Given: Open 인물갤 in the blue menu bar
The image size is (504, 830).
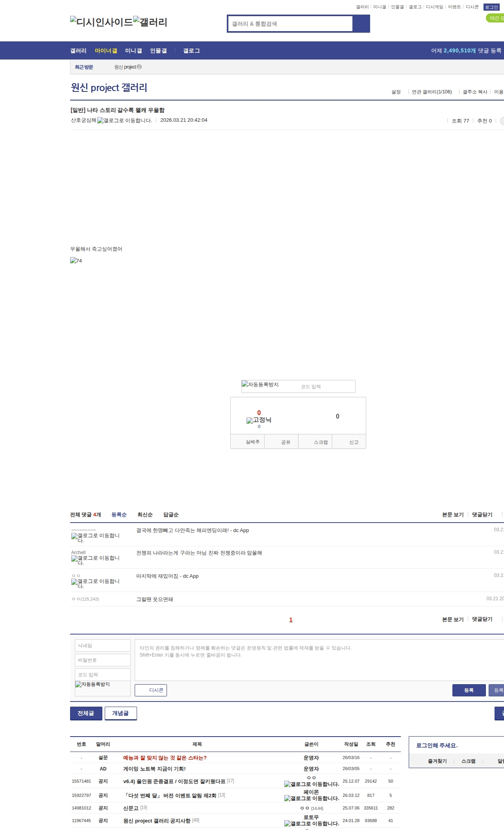Looking at the screenshot, I should [x=158, y=51].
